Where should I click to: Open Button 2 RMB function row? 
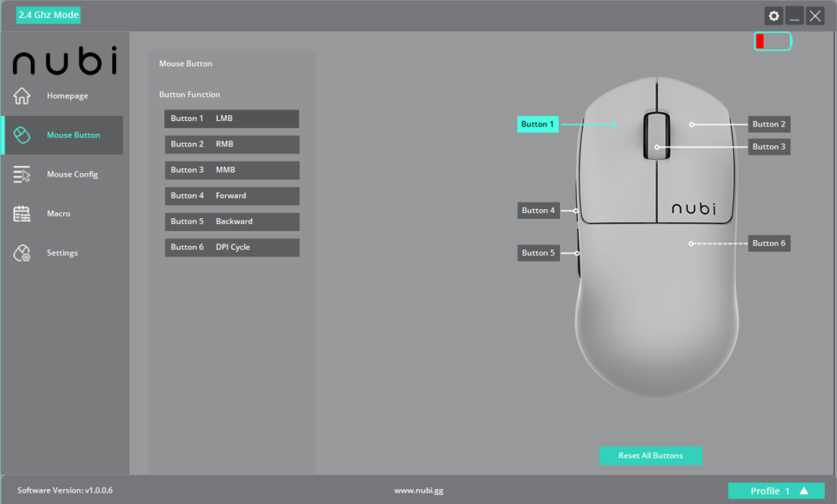point(231,144)
